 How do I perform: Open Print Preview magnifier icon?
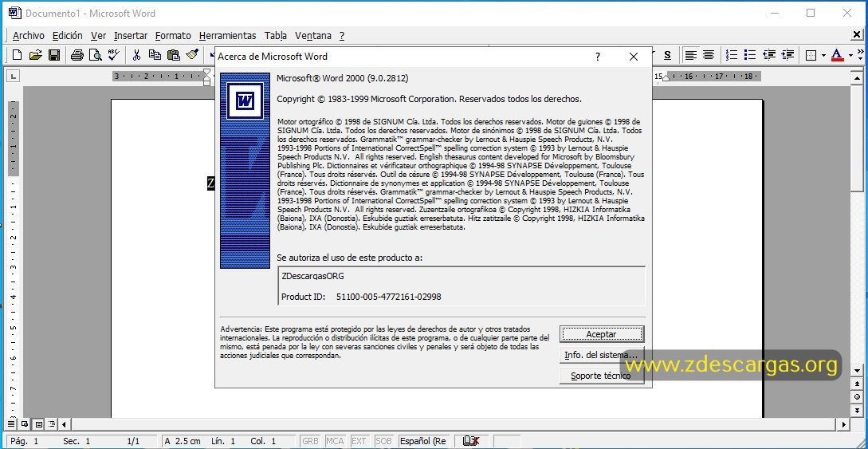95,55
